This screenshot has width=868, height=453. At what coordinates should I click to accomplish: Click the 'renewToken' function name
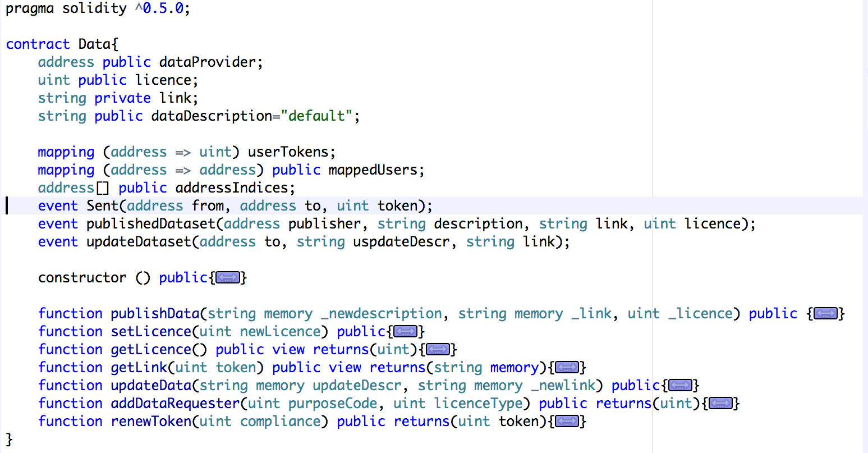(151, 422)
